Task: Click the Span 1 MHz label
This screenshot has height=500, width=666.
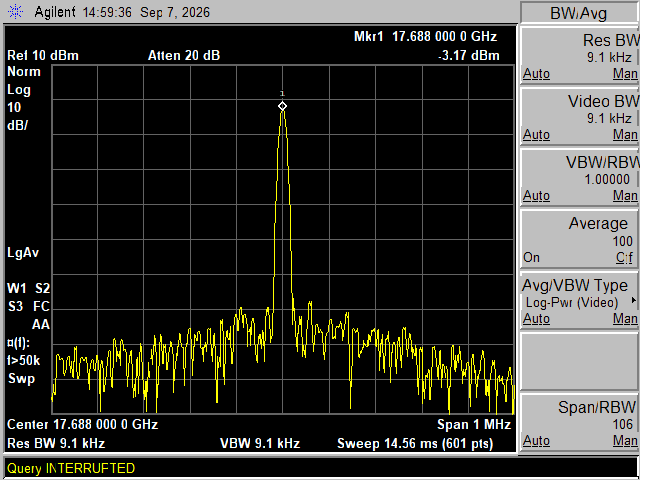Action: point(474,424)
